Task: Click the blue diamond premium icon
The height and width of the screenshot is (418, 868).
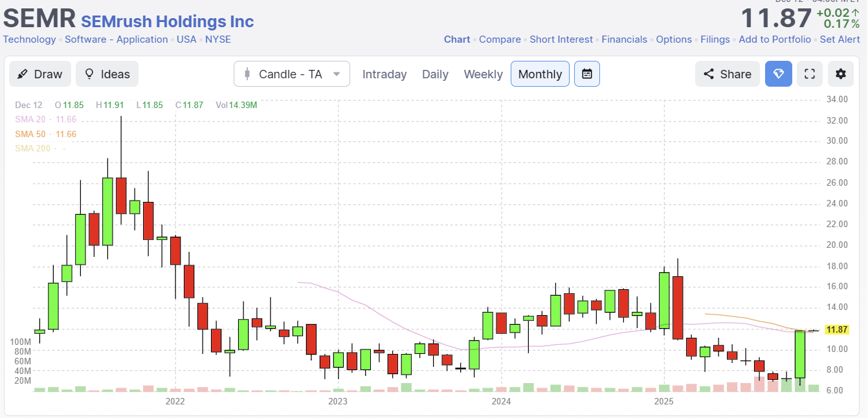Action: [779, 74]
